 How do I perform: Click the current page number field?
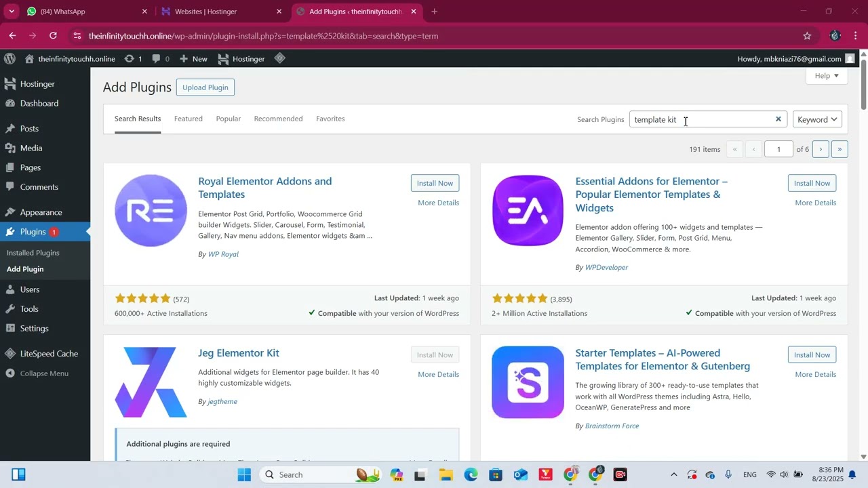tap(778, 149)
